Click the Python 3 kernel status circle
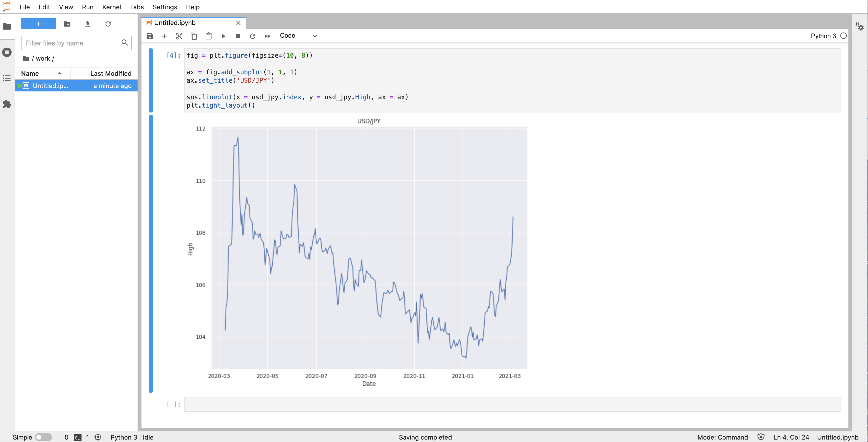 pyautogui.click(x=843, y=36)
